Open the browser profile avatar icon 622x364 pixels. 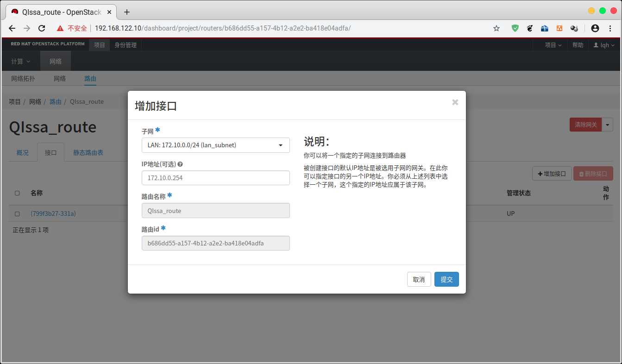click(595, 28)
